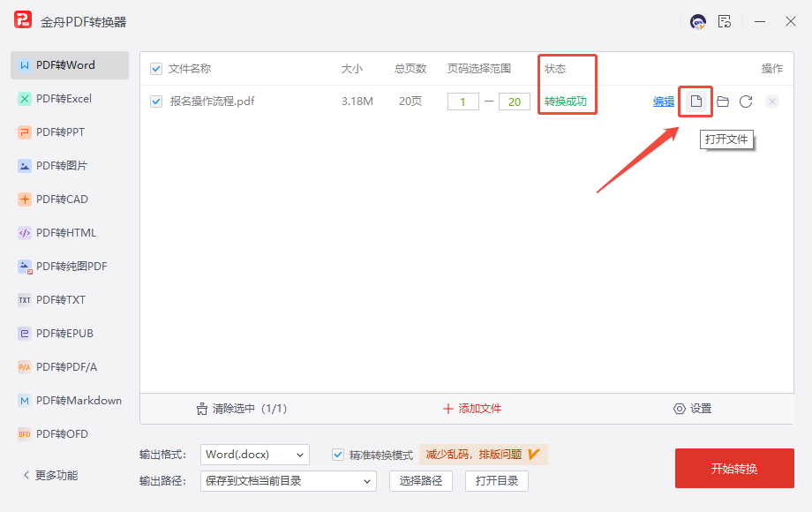Click 清除选中 (1/1)
The width and height of the screenshot is (812, 512).
coord(241,409)
